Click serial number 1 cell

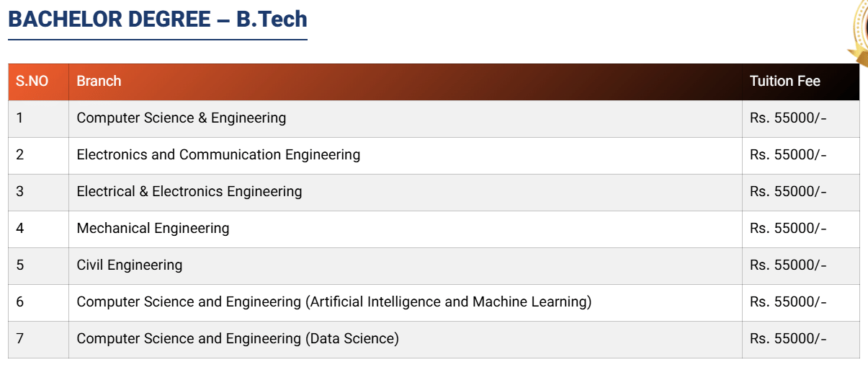coord(20,118)
